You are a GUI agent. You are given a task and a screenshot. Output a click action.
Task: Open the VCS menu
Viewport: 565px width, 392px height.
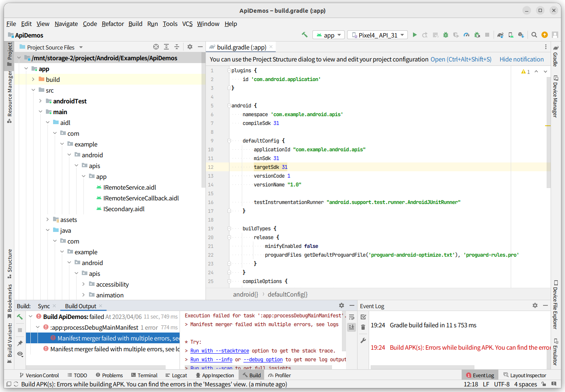pos(188,24)
